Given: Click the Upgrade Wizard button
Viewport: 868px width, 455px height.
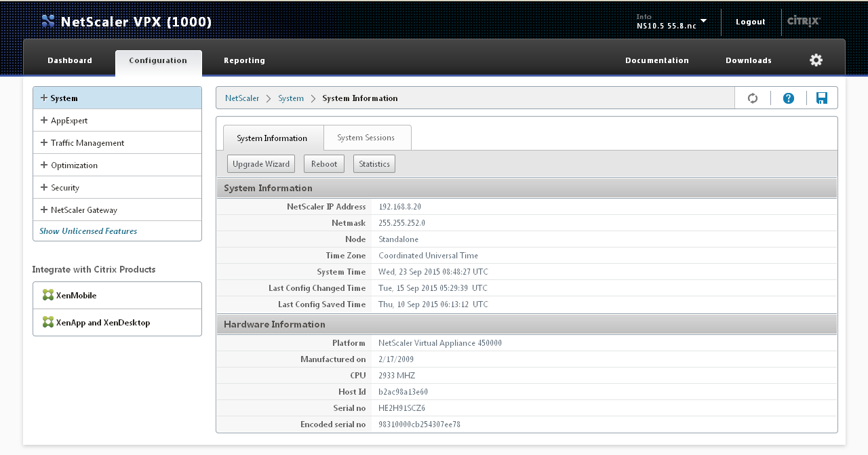Looking at the screenshot, I should (261, 163).
